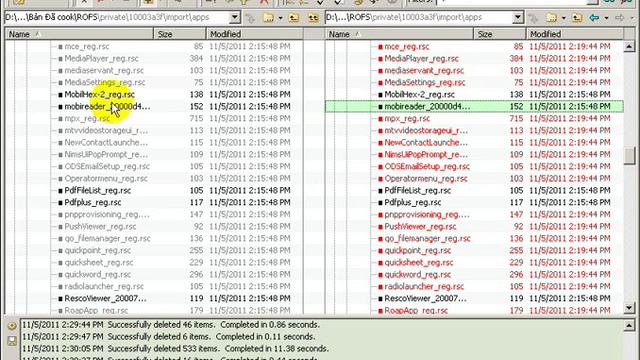
Task: Select pnpprovisioning_reg… in the right pane
Action: coord(427,214)
